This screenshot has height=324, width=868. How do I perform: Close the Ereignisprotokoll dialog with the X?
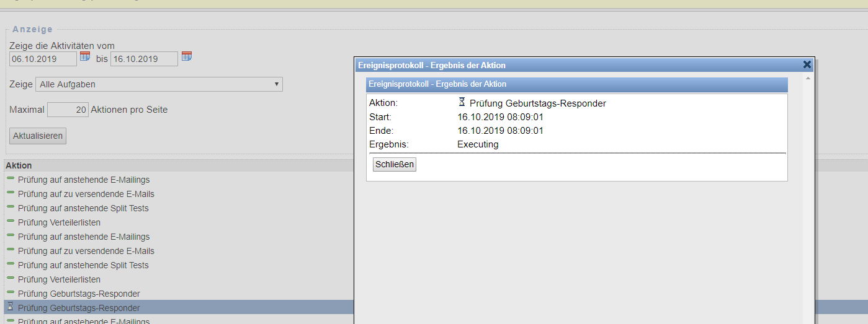807,64
